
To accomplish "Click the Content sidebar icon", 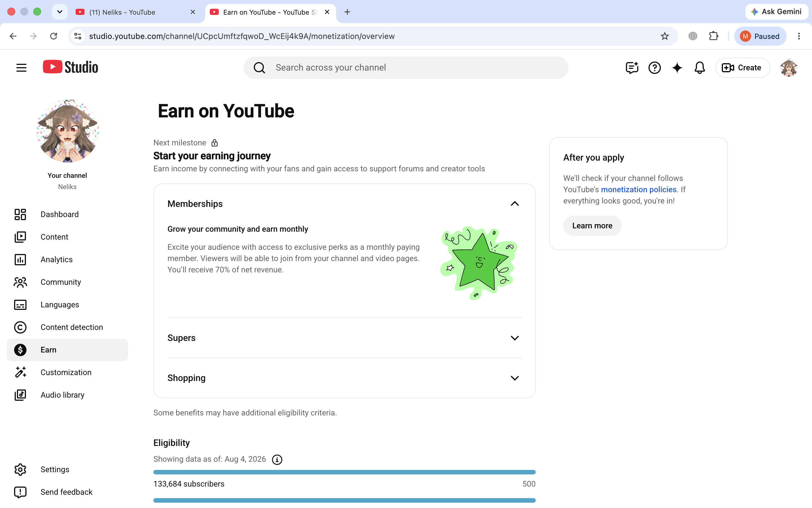I will click(x=20, y=237).
